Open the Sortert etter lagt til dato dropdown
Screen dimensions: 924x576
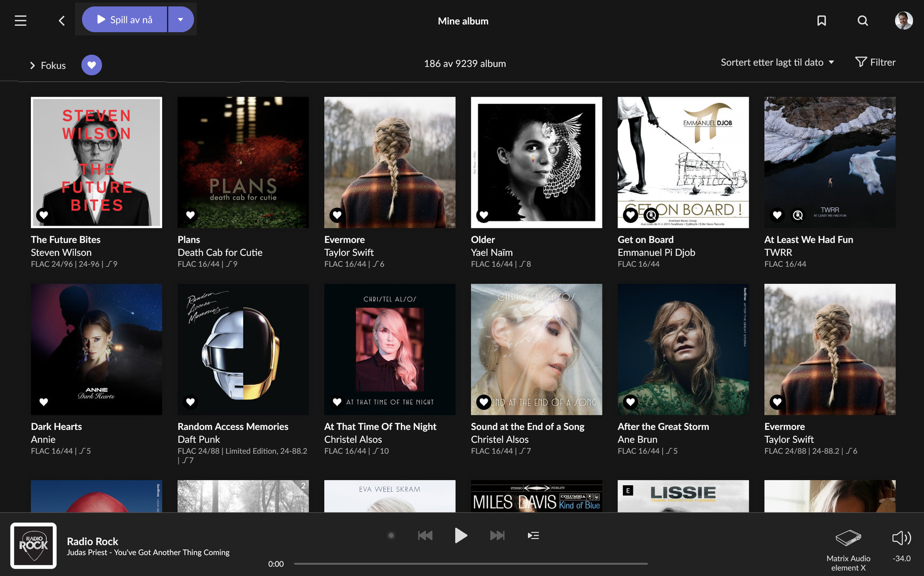tap(777, 62)
